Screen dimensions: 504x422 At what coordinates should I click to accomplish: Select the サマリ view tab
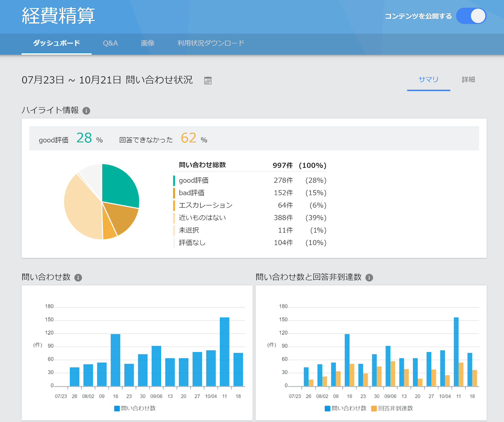[428, 80]
